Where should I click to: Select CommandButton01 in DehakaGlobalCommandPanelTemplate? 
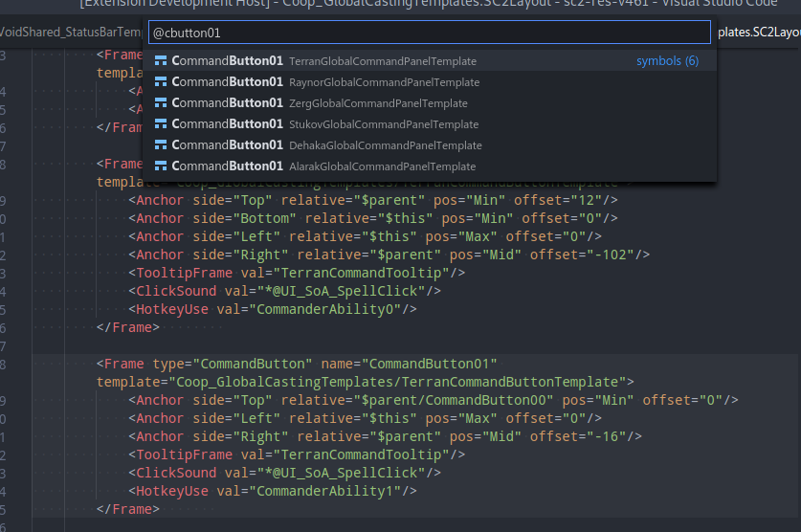point(429,145)
